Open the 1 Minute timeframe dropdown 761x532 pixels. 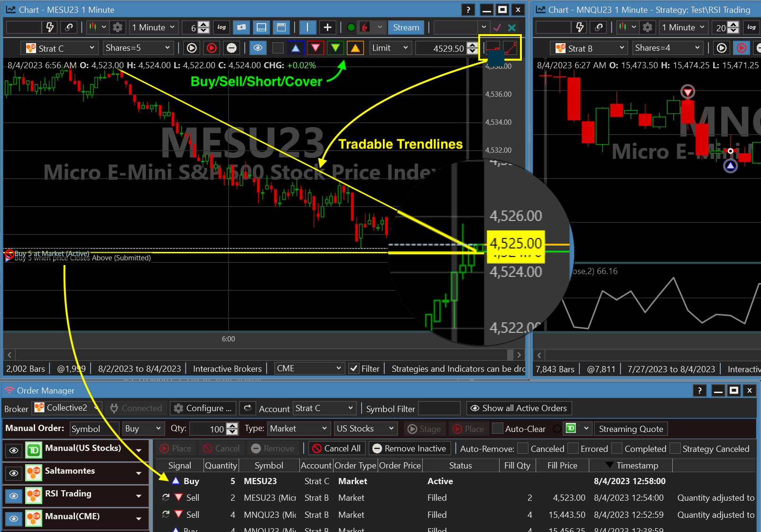pos(153,28)
